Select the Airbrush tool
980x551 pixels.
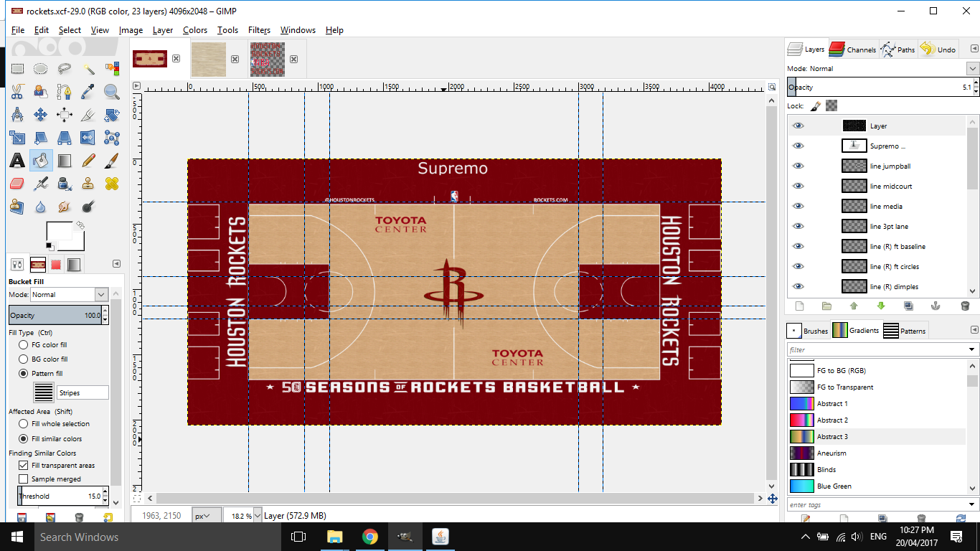point(41,184)
